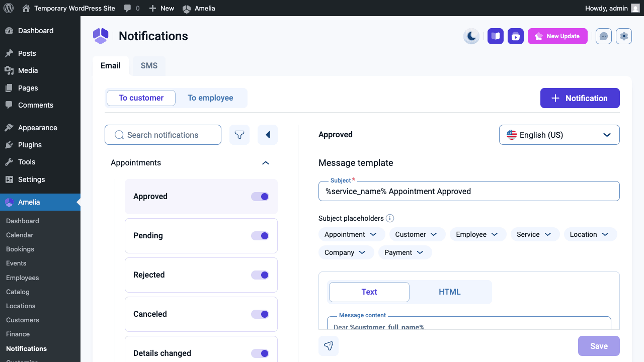Open comments bubble in admin bar
This screenshot has height=362, width=644.
pyautogui.click(x=132, y=8)
